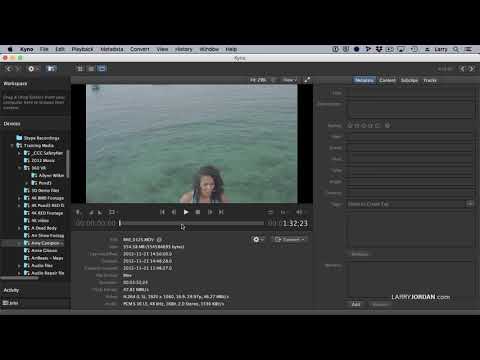Open the Convert dropdown button
480x360 pixels.
289,240
